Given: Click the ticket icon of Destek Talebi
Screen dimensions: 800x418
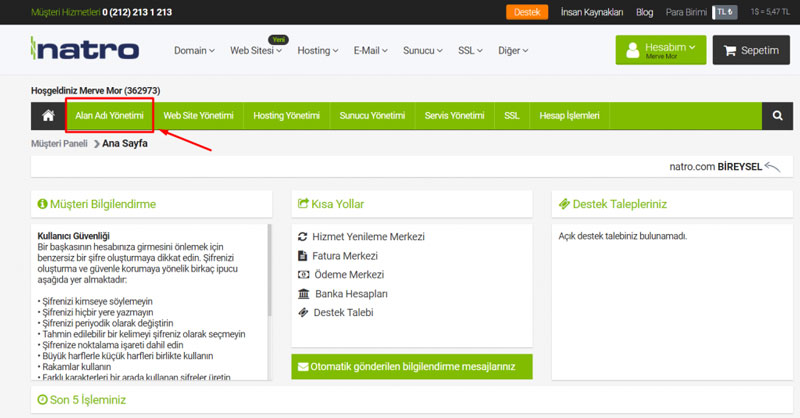Looking at the screenshot, I should click(x=303, y=312).
